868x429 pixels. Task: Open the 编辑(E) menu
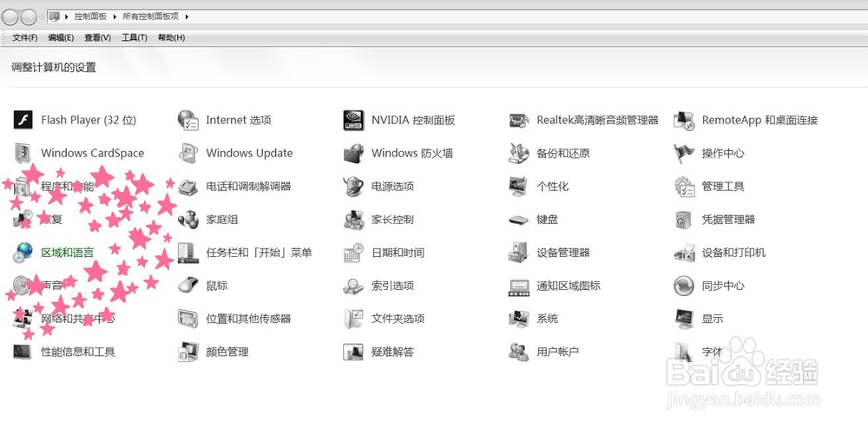coord(61,37)
